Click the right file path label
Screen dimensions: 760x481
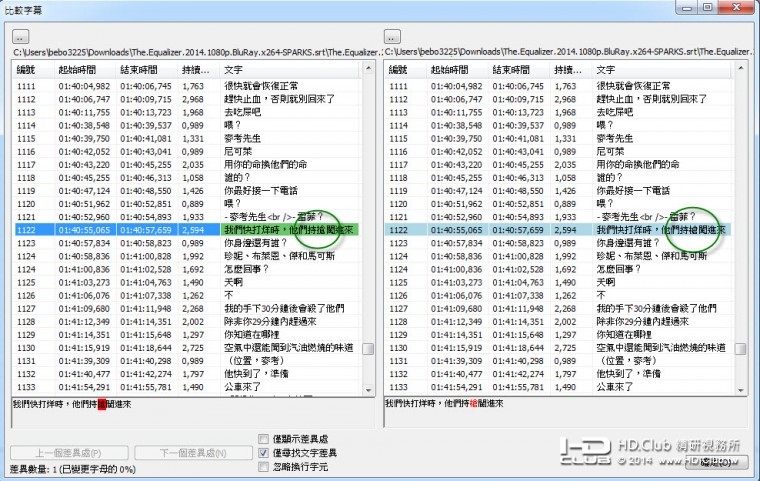(568, 52)
